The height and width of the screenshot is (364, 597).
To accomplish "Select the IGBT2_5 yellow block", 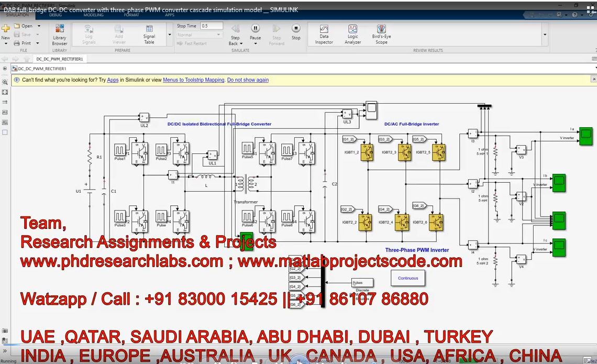I will 439,152.
